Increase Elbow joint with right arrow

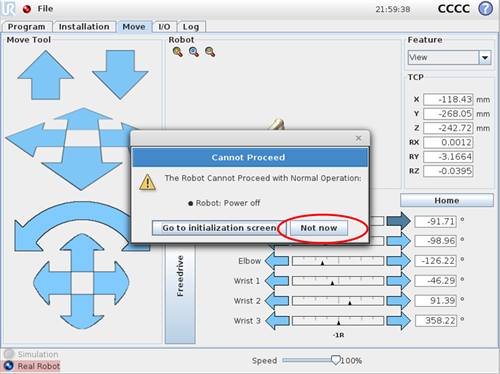pyautogui.click(x=399, y=261)
